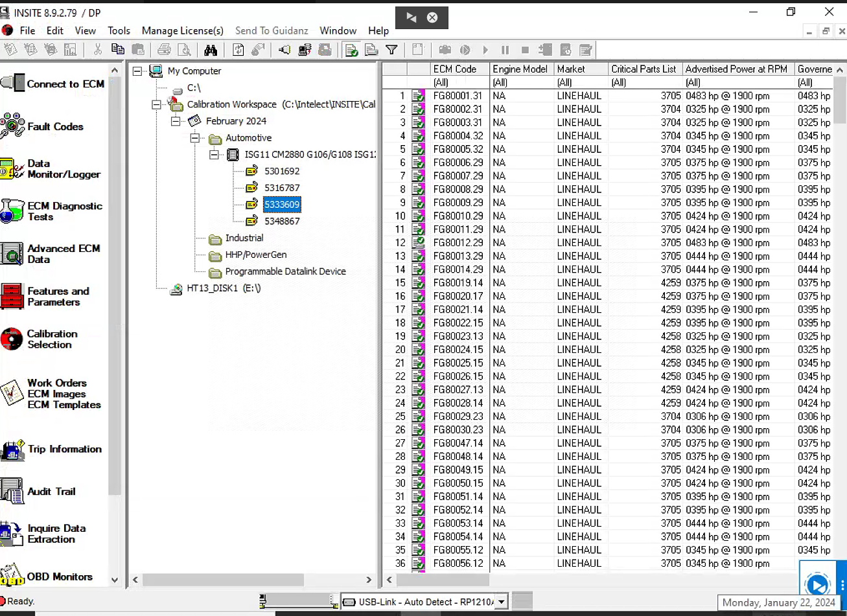Collapse the Automotive folder node
Viewport: 847px width, 616px height.
click(x=195, y=138)
